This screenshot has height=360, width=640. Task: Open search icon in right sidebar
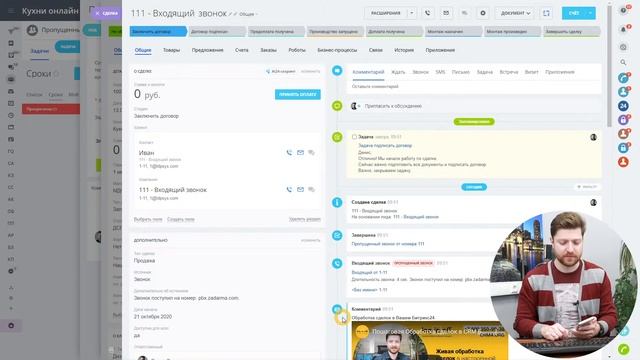coord(623,62)
